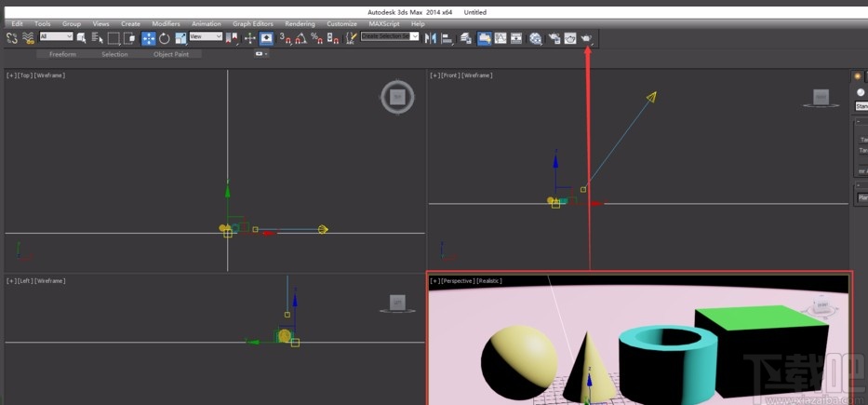Open the [Realistic] shading label menu
This screenshot has width=868, height=405.
point(489,281)
